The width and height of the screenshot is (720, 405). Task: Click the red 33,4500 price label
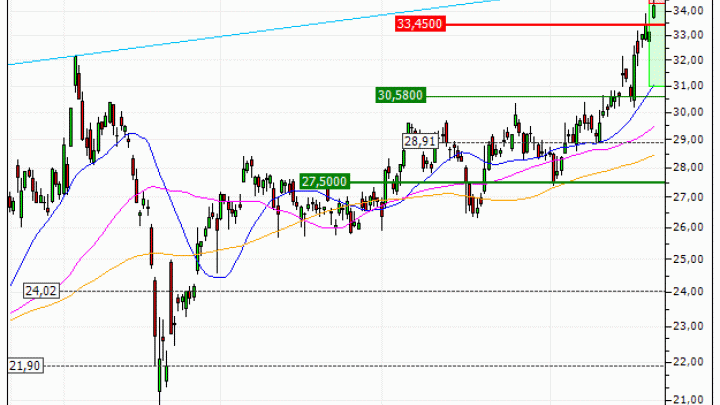[420, 23]
